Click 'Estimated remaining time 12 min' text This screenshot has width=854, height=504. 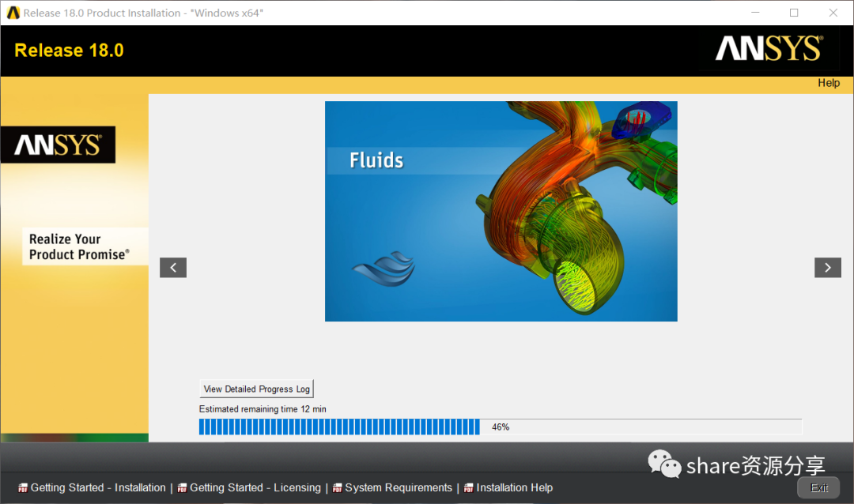(x=263, y=408)
